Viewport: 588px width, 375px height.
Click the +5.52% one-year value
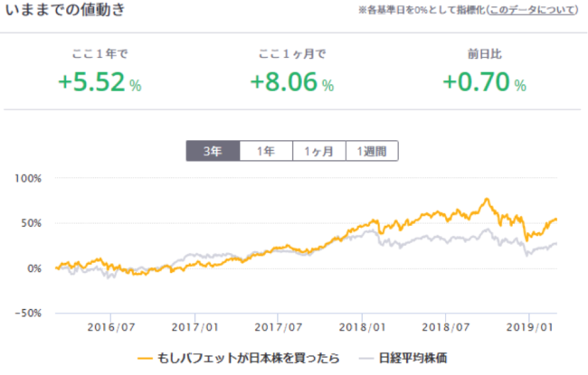[x=100, y=84]
